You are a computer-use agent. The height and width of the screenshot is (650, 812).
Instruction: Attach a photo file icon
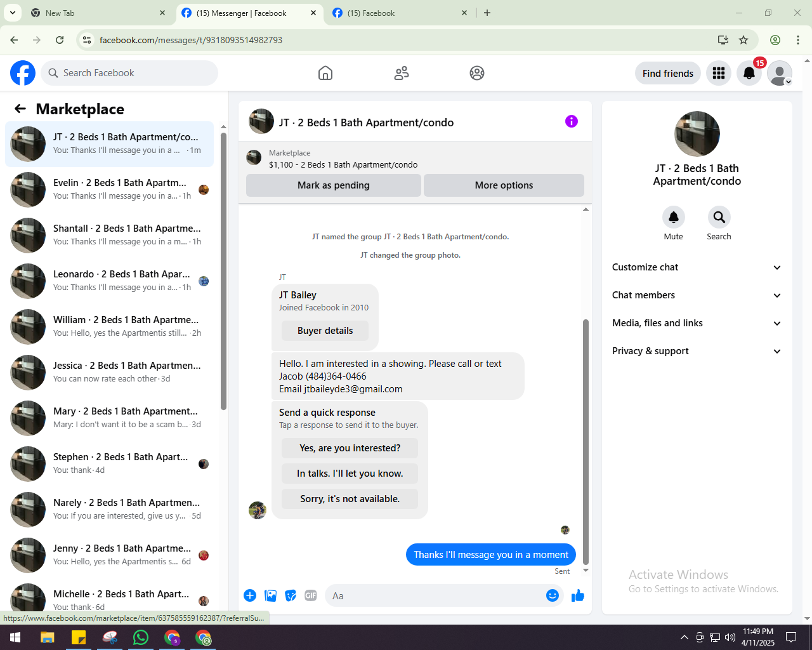270,595
